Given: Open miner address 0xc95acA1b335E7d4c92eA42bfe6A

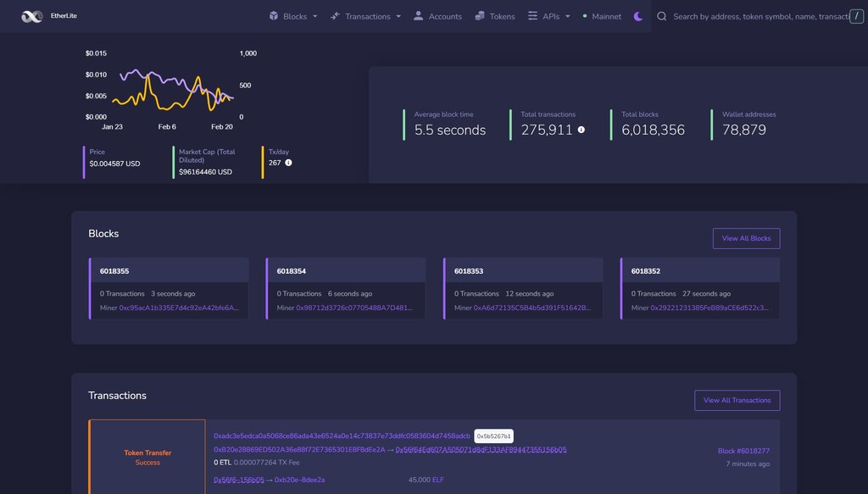Looking at the screenshot, I should tap(179, 308).
